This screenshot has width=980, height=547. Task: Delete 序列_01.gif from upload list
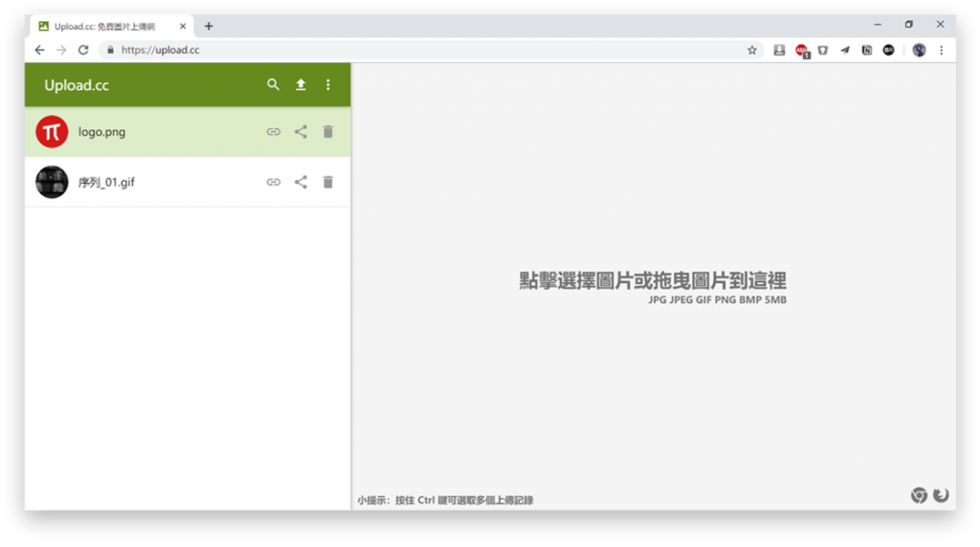pyautogui.click(x=328, y=182)
